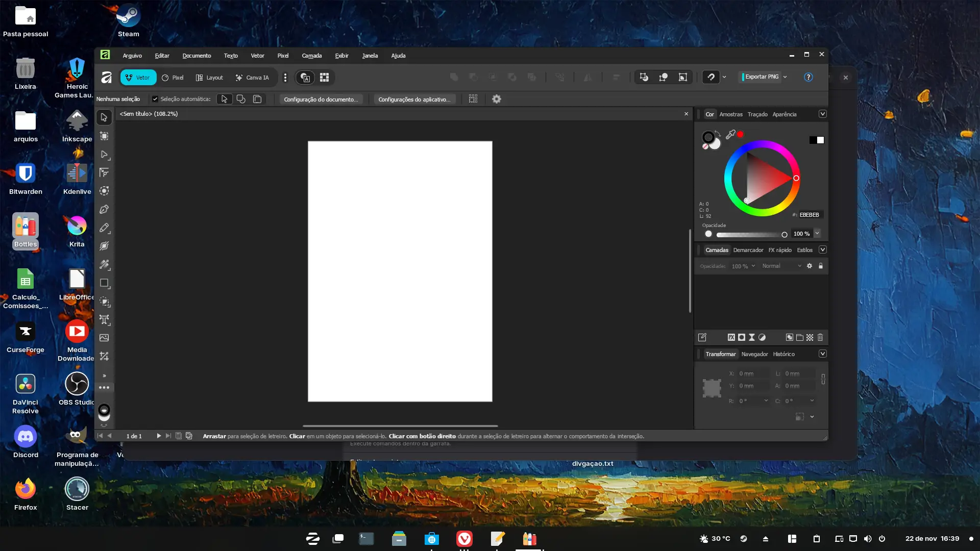Swap stroke and fill colors arrow

[718, 134]
